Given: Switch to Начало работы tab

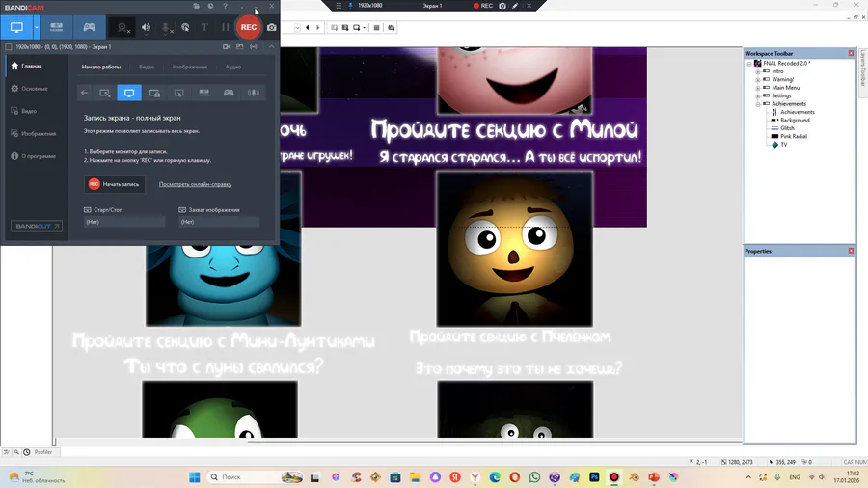Looking at the screenshot, I should click(x=101, y=67).
